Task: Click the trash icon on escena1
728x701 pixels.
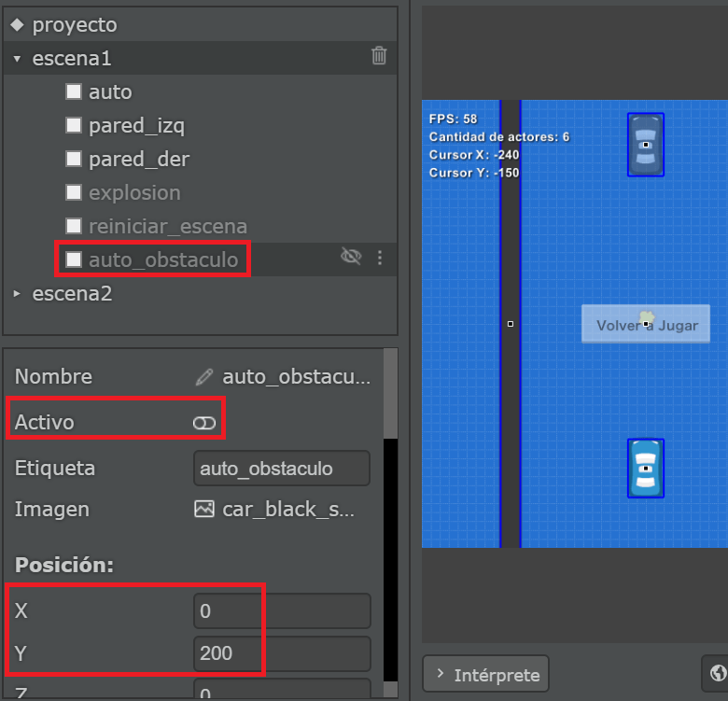Action: tap(379, 56)
